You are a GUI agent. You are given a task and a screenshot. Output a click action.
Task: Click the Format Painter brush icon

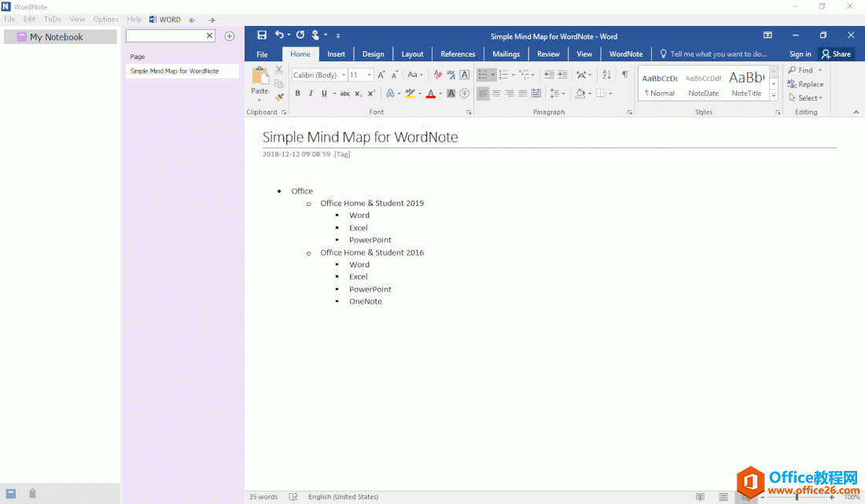[x=278, y=97]
